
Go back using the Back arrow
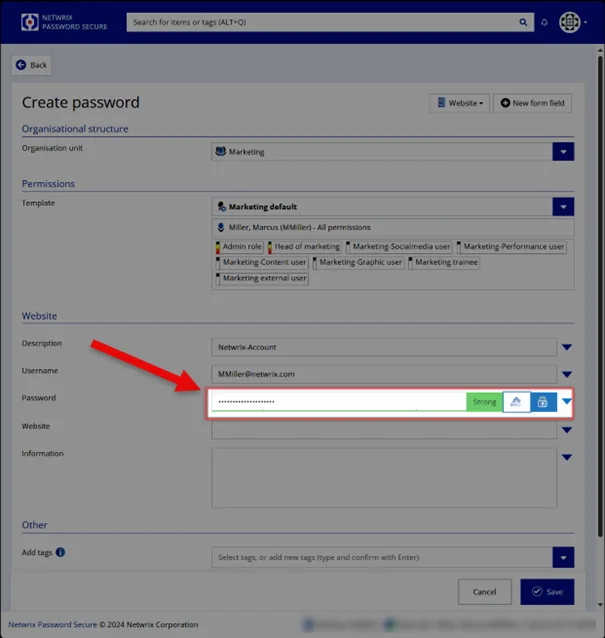pyautogui.click(x=31, y=65)
